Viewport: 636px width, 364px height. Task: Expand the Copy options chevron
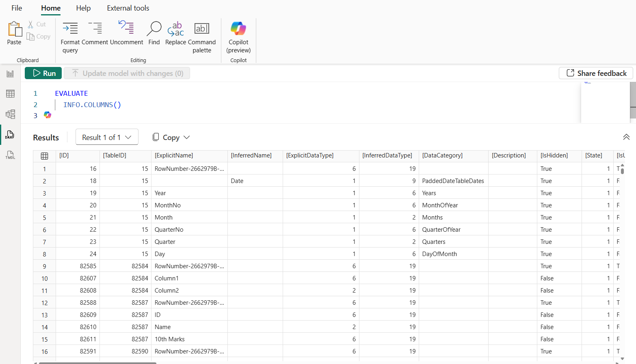coord(186,137)
